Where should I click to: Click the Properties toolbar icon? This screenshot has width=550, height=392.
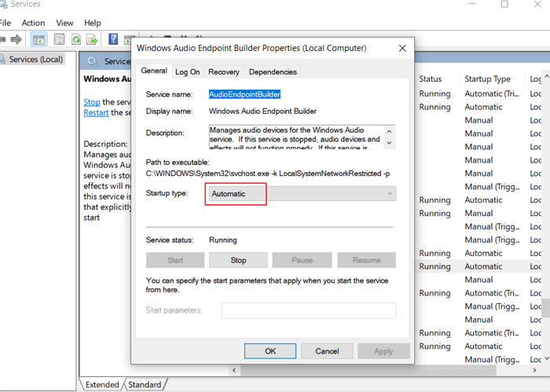click(x=59, y=39)
